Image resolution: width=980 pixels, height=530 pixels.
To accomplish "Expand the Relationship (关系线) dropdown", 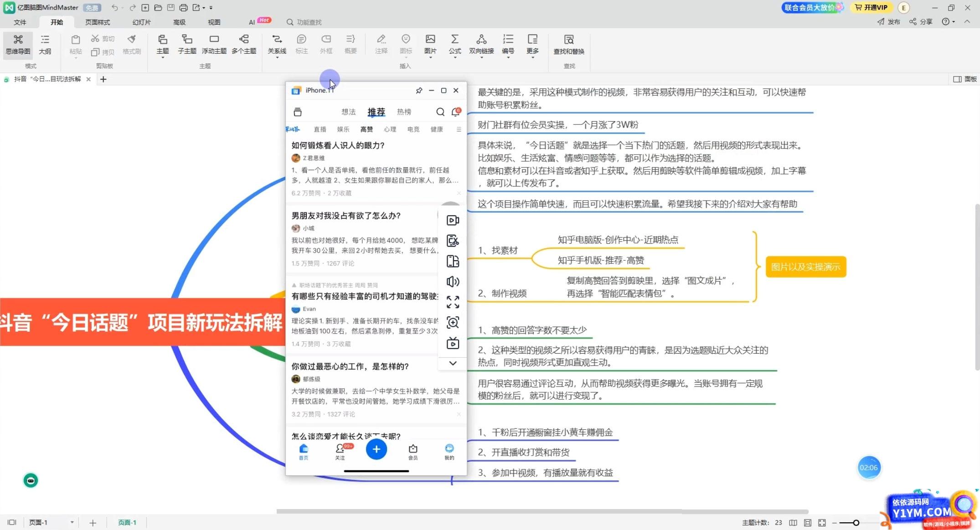I will click(277, 58).
